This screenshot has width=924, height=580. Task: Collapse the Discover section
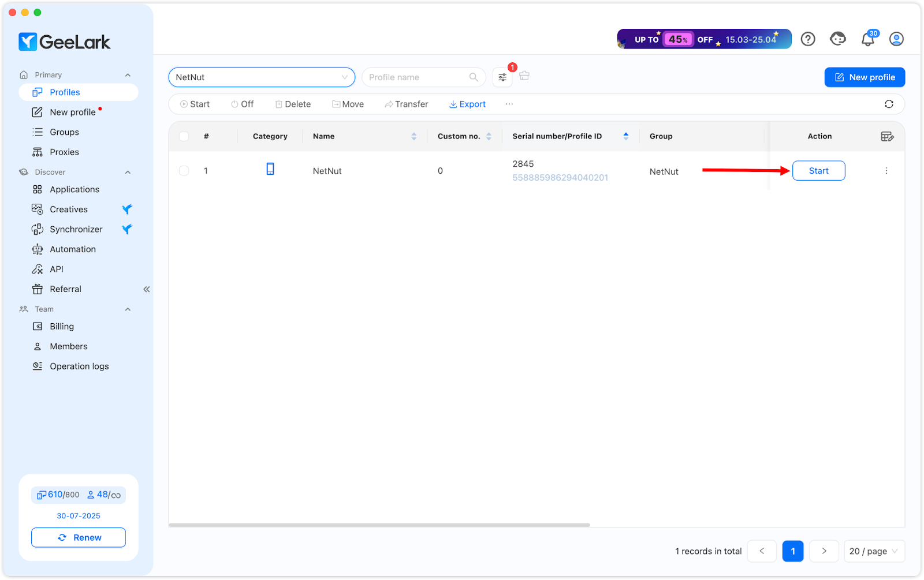point(128,172)
